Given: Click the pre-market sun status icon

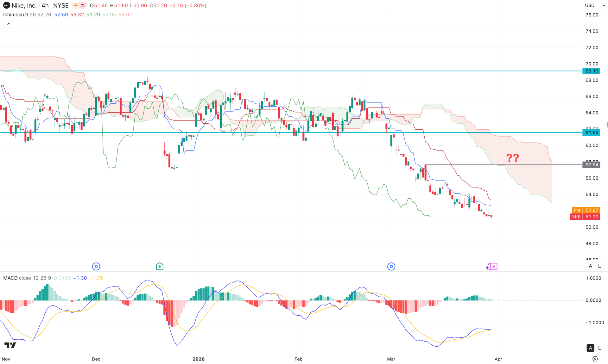Looking at the screenshot, I should coord(75,5).
